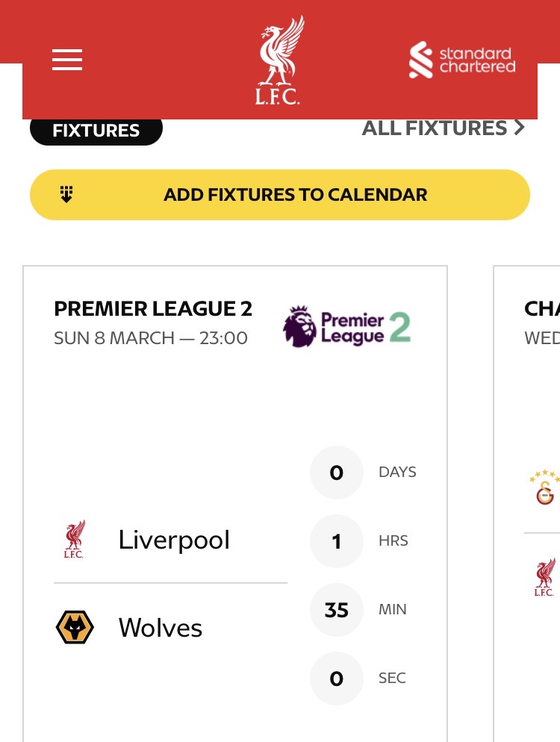Click the minutes countdown circle showing 35
The height and width of the screenshot is (742, 560).
[336, 609]
